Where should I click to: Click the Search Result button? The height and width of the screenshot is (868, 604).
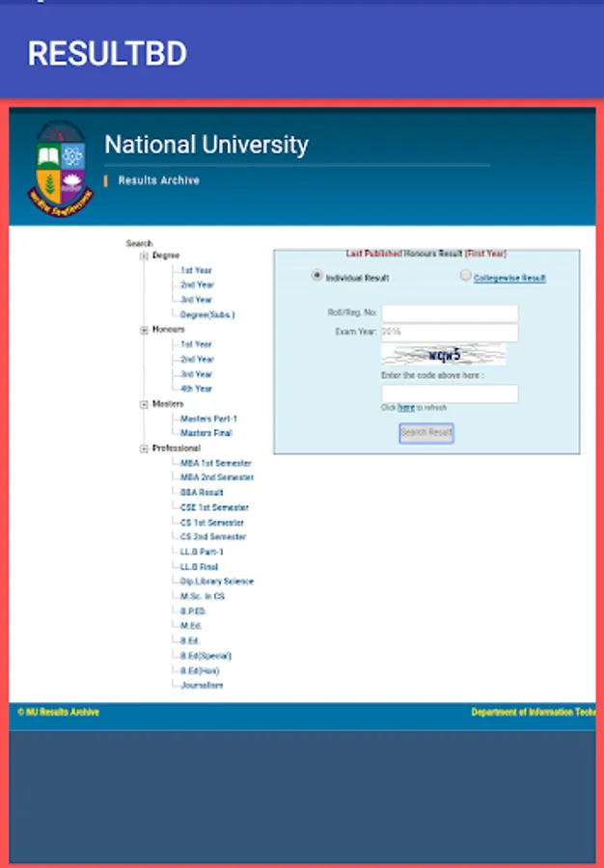point(426,433)
